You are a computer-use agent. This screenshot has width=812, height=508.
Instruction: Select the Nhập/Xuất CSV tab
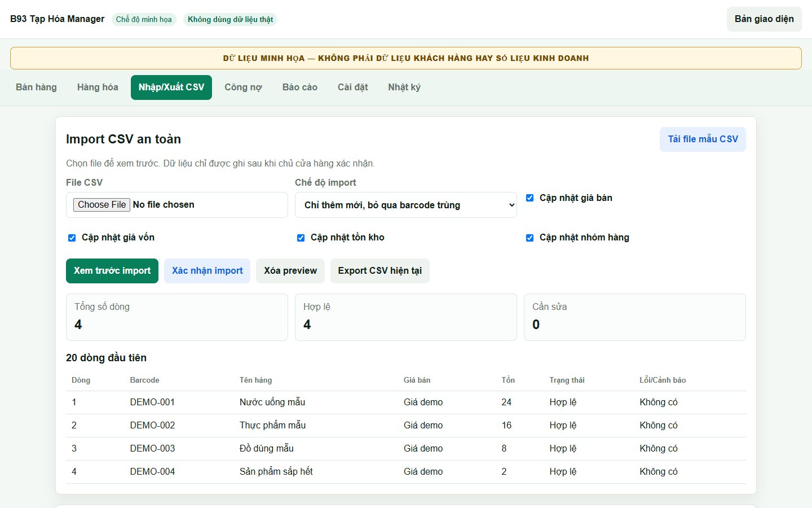pyautogui.click(x=171, y=87)
